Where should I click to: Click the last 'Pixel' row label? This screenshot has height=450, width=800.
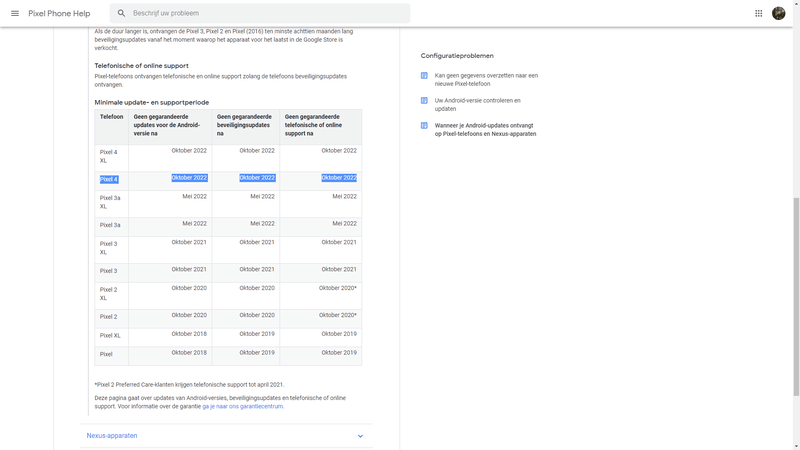106,354
